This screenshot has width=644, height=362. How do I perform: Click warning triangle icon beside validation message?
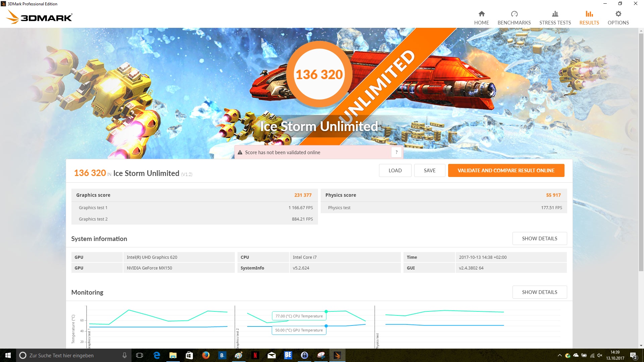click(x=240, y=153)
